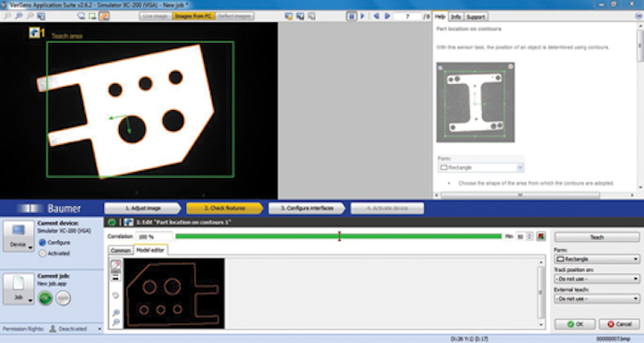The height and width of the screenshot is (343, 644).
Task: Switch to the Common tab
Action: point(121,250)
